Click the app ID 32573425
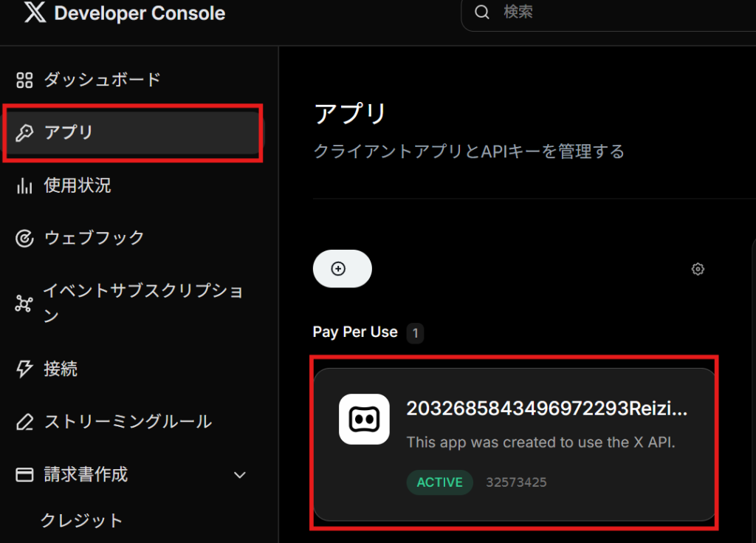 coord(516,482)
